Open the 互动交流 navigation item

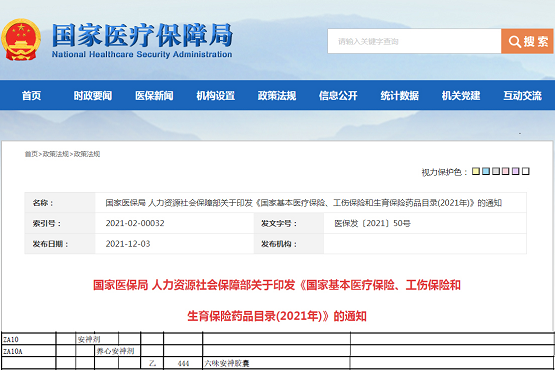[522, 96]
